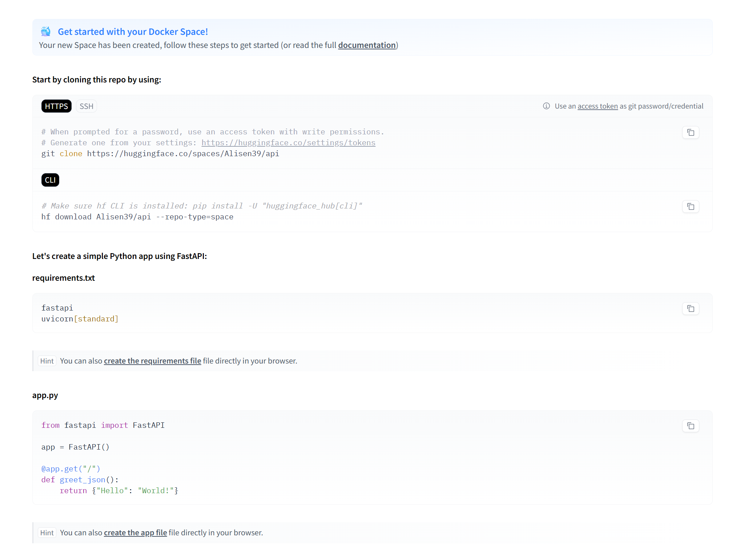Viewport: 744px width, 560px height.
Task: Click the uvicorn[standard] line in requirements
Action: coord(80,319)
